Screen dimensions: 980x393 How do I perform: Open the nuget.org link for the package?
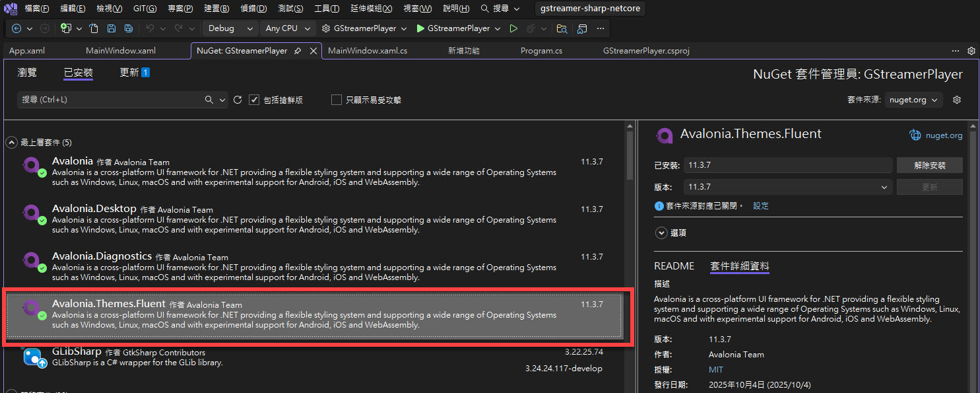click(944, 135)
